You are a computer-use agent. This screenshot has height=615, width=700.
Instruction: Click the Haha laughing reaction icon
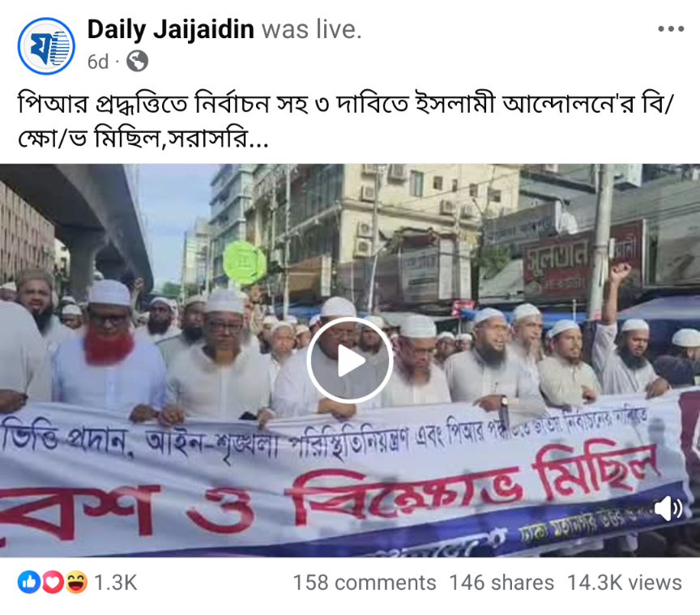[x=76, y=582]
